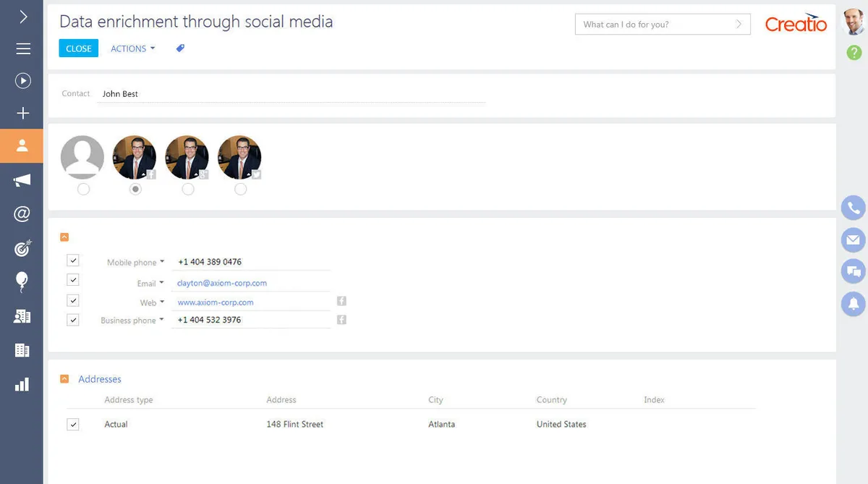Screen dimensions: 868x484
Task: Click the command line search field
Action: point(655,25)
